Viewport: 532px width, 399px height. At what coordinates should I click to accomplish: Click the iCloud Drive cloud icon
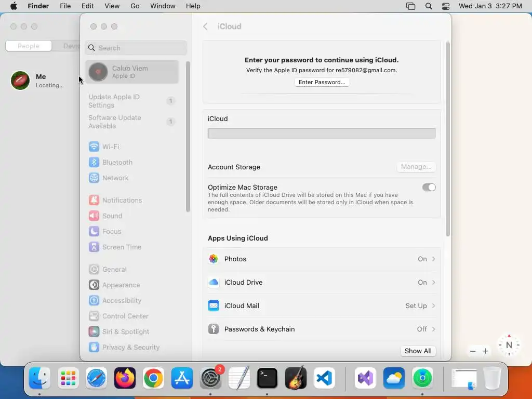[214, 282]
